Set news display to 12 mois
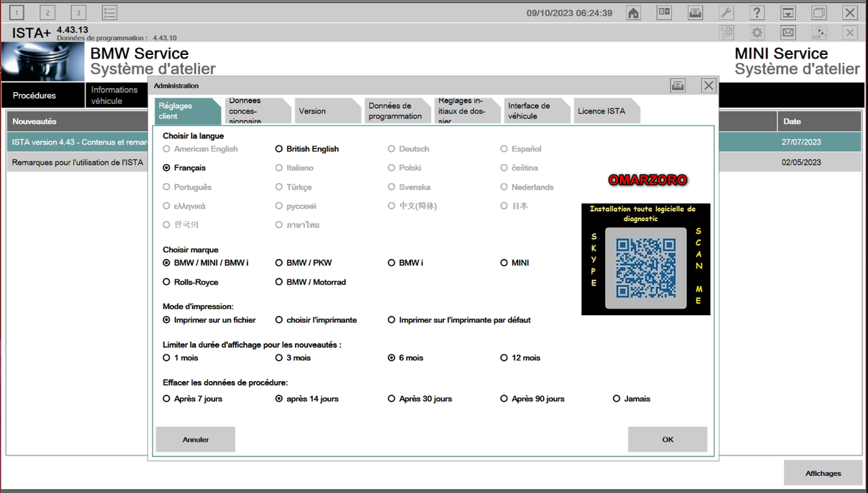868x493 pixels. pyautogui.click(x=520, y=357)
